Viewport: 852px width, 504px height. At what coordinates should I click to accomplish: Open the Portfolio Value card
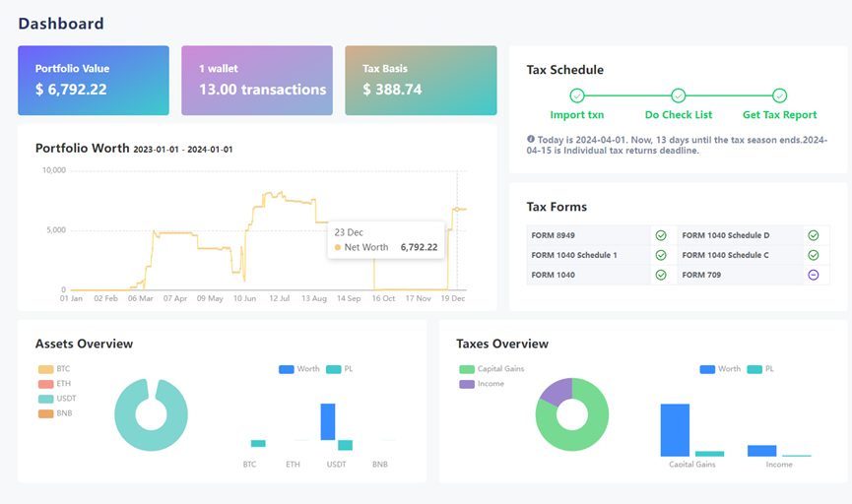click(94, 81)
